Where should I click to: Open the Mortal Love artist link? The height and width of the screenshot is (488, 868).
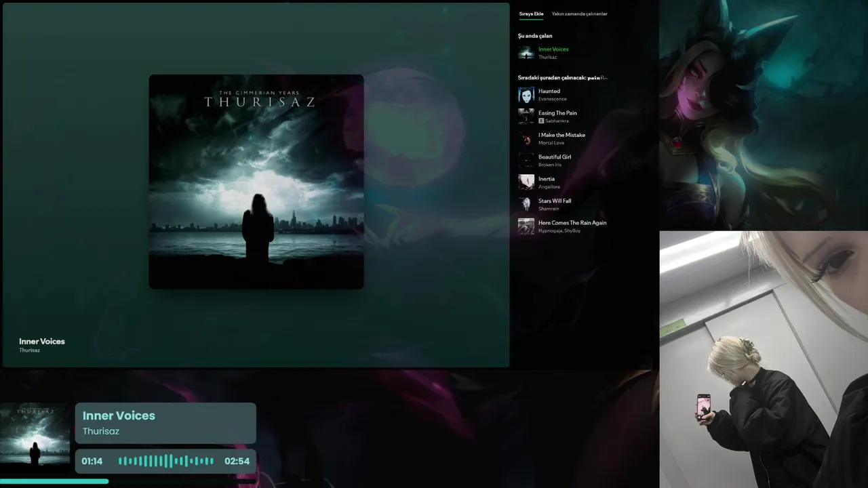[551, 143]
